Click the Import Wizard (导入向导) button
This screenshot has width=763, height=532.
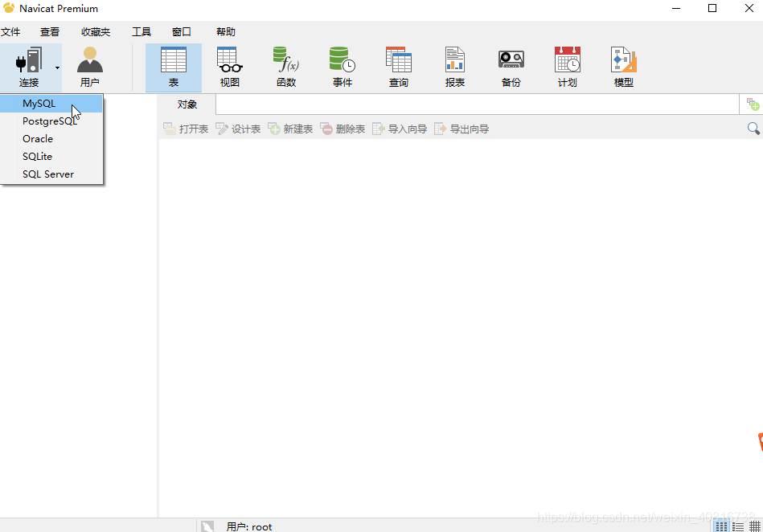400,129
